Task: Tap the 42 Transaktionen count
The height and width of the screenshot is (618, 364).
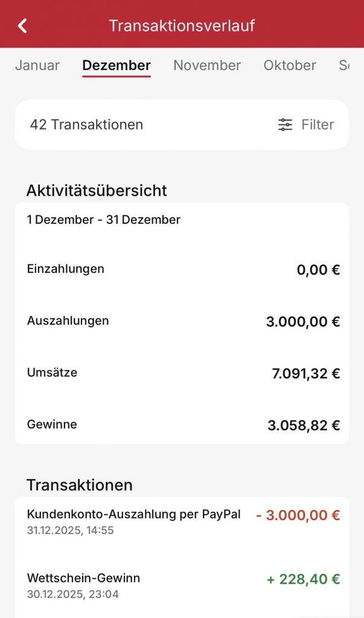Action: coord(86,125)
